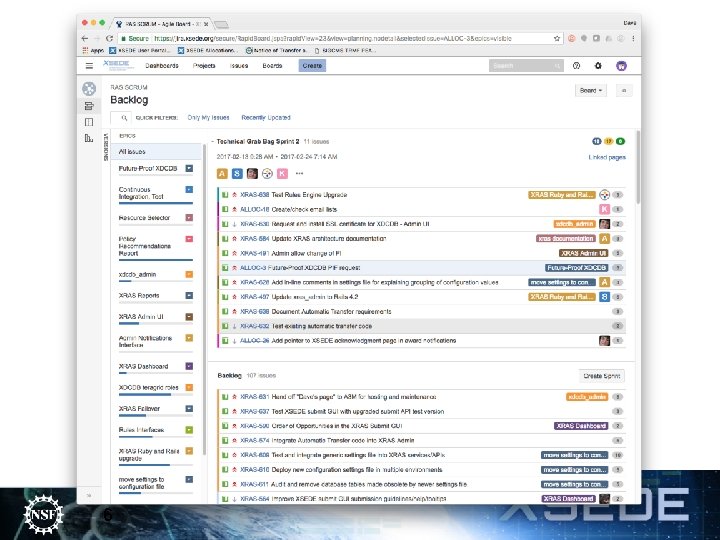Go back in the browser
Viewport: 720px width, 540px height.
pos(84,39)
